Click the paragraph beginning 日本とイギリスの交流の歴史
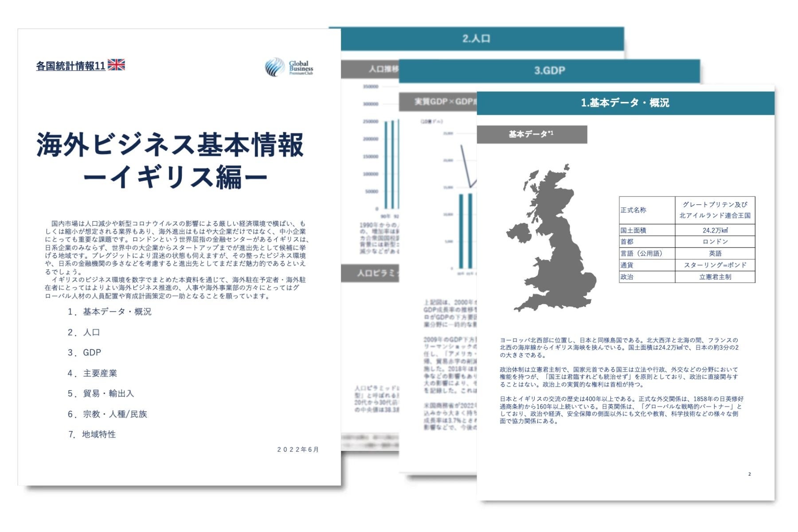This screenshot has height=532, width=798. point(622,410)
